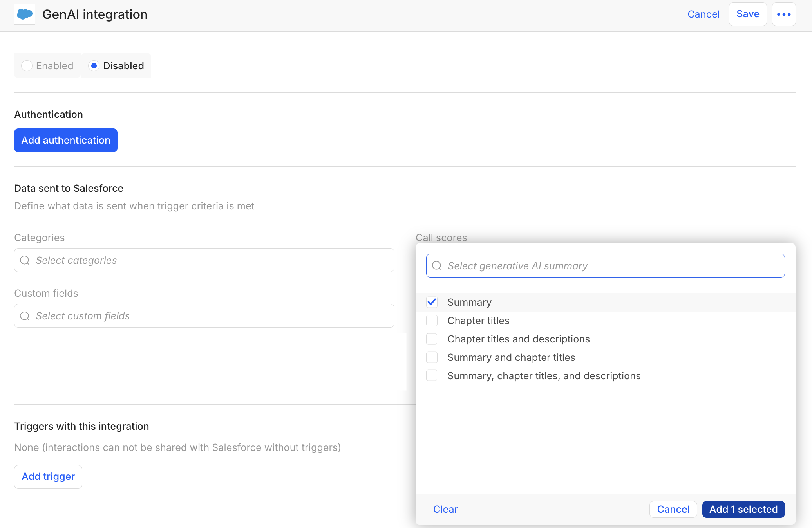Click the search icon in Categories field
Image resolution: width=812 pixels, height=528 pixels.
(x=25, y=260)
